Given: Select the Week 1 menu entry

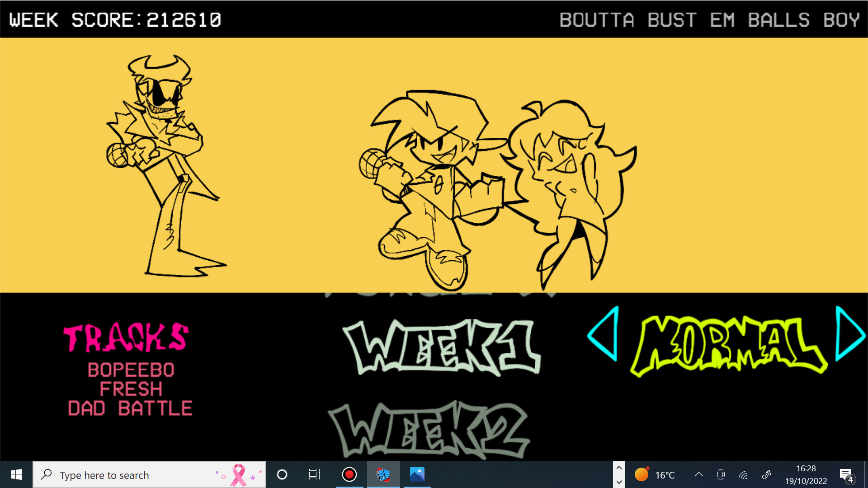Looking at the screenshot, I should tap(442, 347).
